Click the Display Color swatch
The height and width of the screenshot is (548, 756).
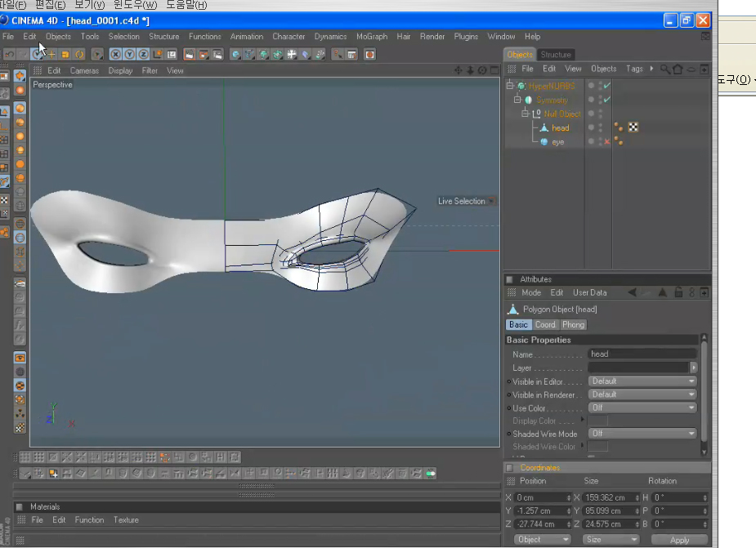[x=598, y=421]
